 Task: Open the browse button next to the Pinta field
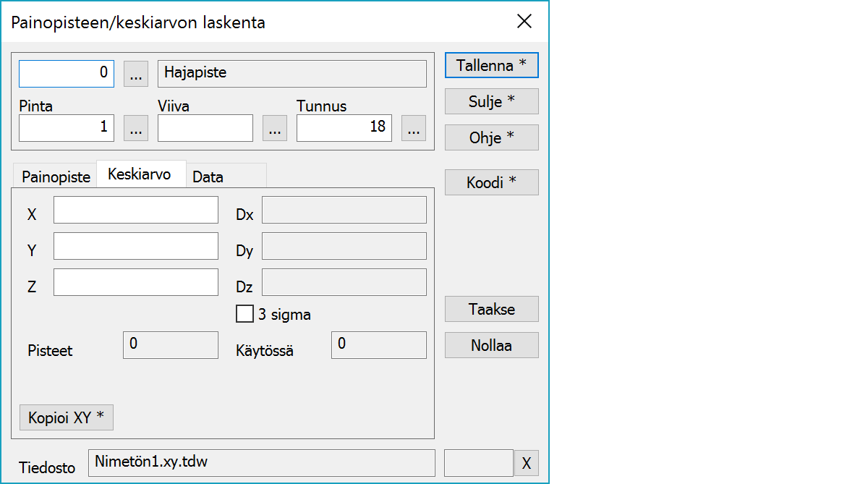click(136, 128)
